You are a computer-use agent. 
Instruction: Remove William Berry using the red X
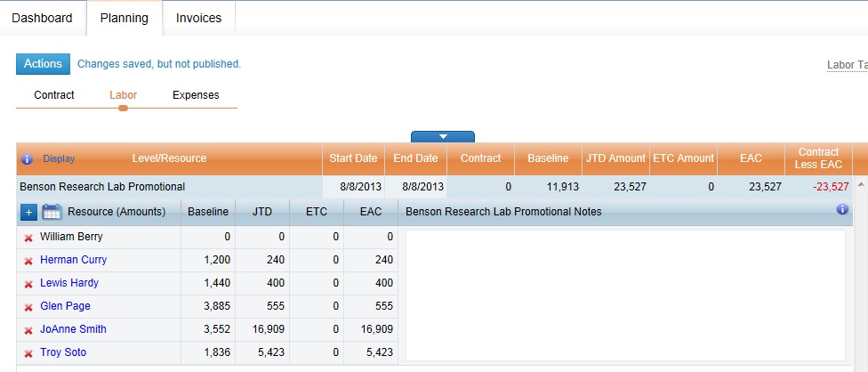[28, 238]
